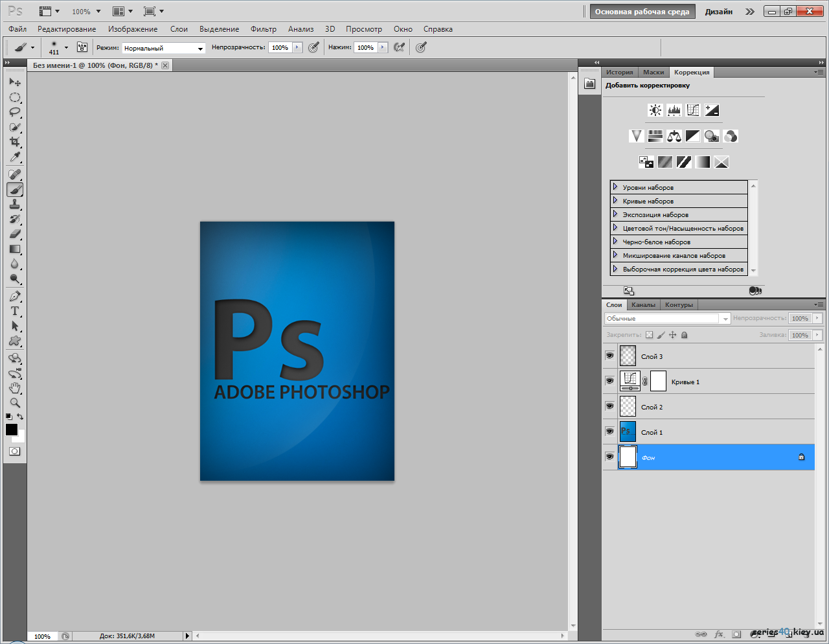Select the Move tool
Viewport: 829px width, 644px height.
pyautogui.click(x=15, y=82)
